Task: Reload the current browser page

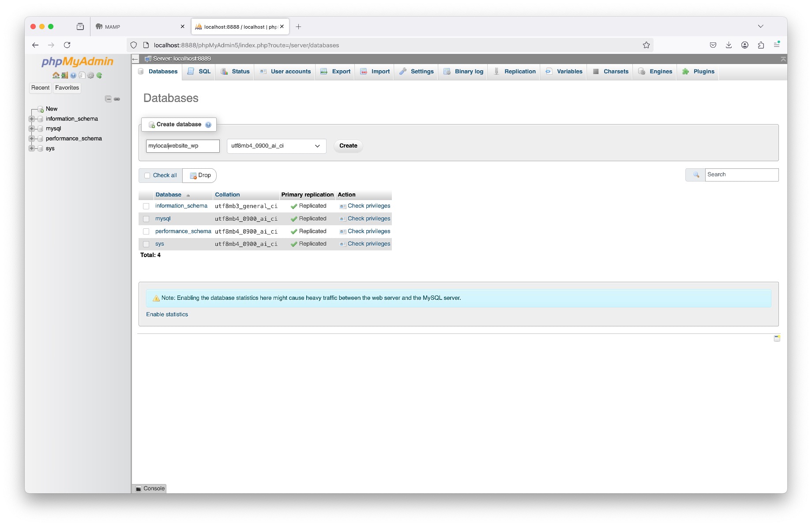Action: tap(67, 45)
